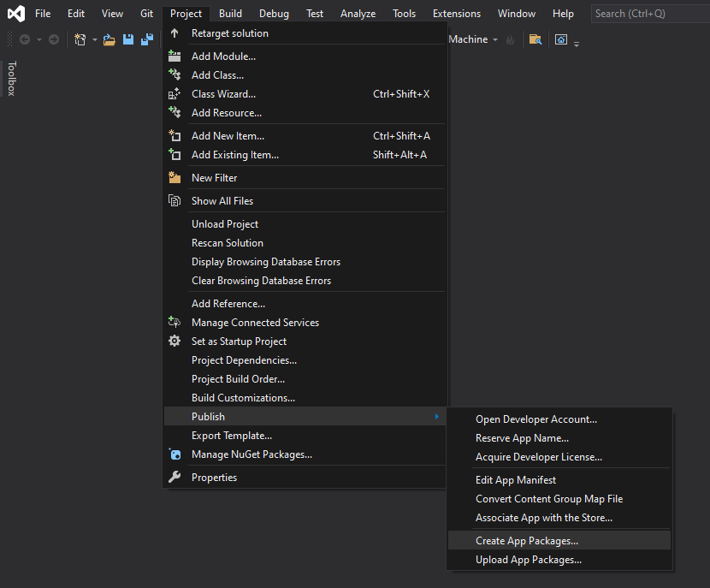Expand the Local Machine debug target dropdown
The width and height of the screenshot is (710, 588).
(494, 40)
